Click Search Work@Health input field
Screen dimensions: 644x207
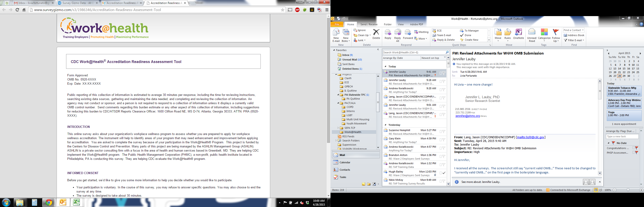pyautogui.click(x=414, y=52)
